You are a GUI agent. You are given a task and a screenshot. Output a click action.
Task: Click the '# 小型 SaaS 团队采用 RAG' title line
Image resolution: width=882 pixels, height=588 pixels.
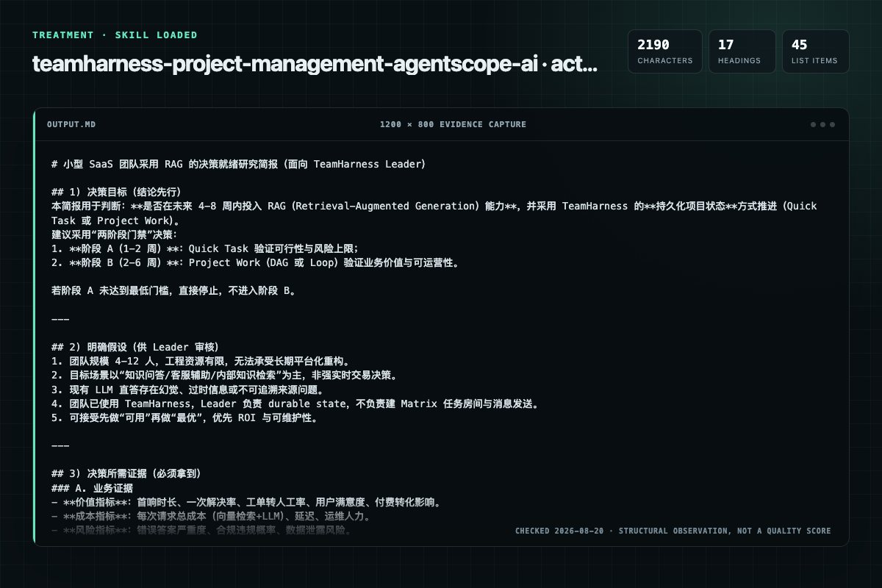[x=238, y=164]
